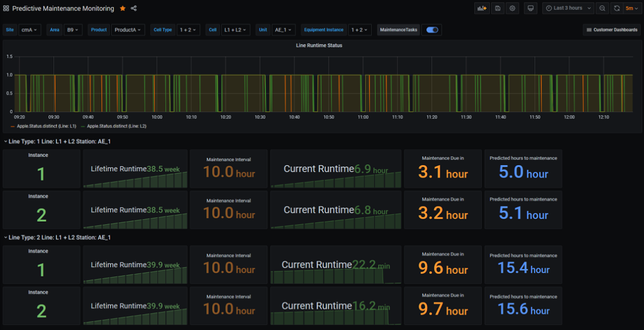
Task: Cycle view mode with the monitor icon
Action: [530, 8]
